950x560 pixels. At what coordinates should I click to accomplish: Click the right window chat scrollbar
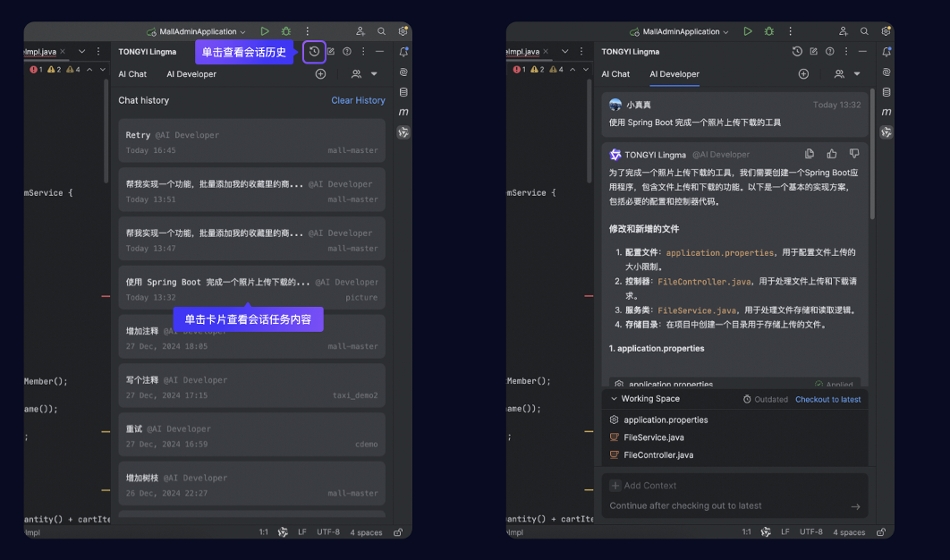[x=872, y=154]
